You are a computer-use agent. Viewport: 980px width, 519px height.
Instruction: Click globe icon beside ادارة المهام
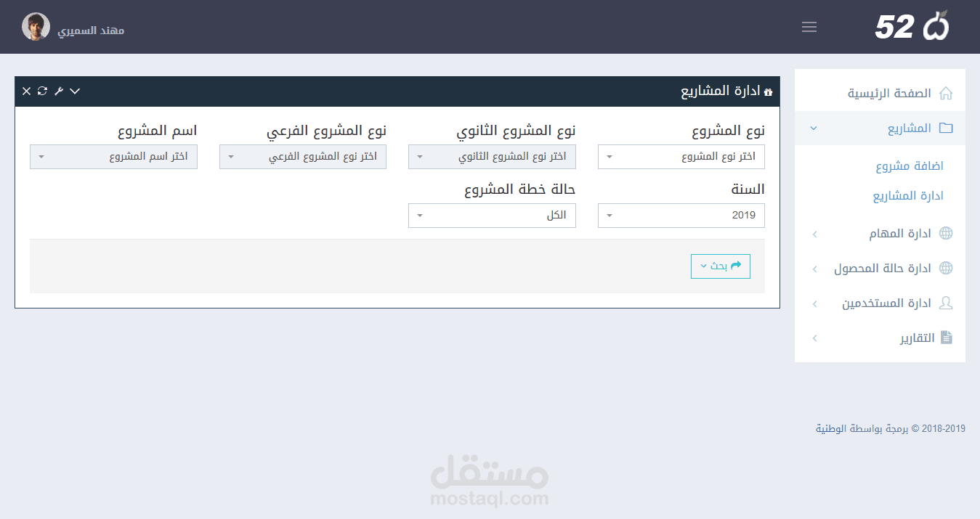click(x=946, y=233)
